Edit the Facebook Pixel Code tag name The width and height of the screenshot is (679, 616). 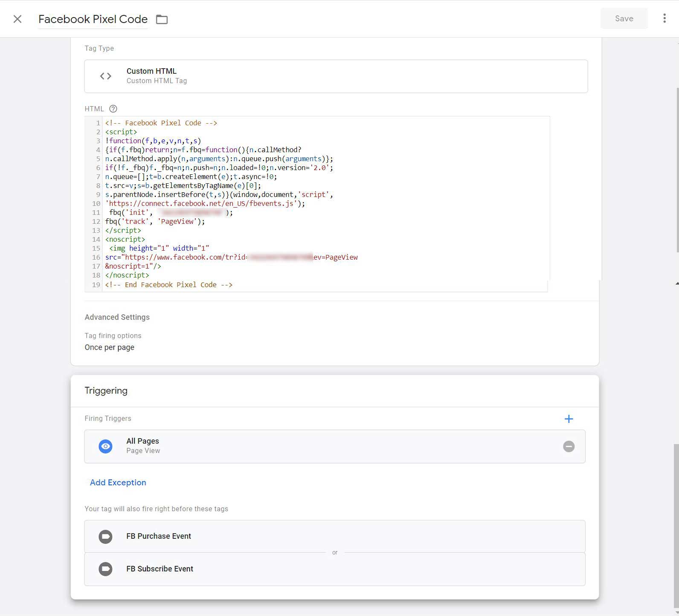tap(93, 19)
